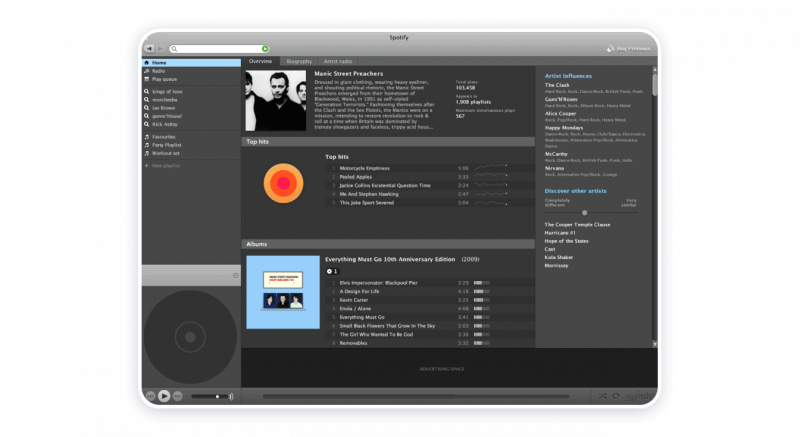Click the volume speaker icon
This screenshot has width=800, height=437.
[231, 396]
